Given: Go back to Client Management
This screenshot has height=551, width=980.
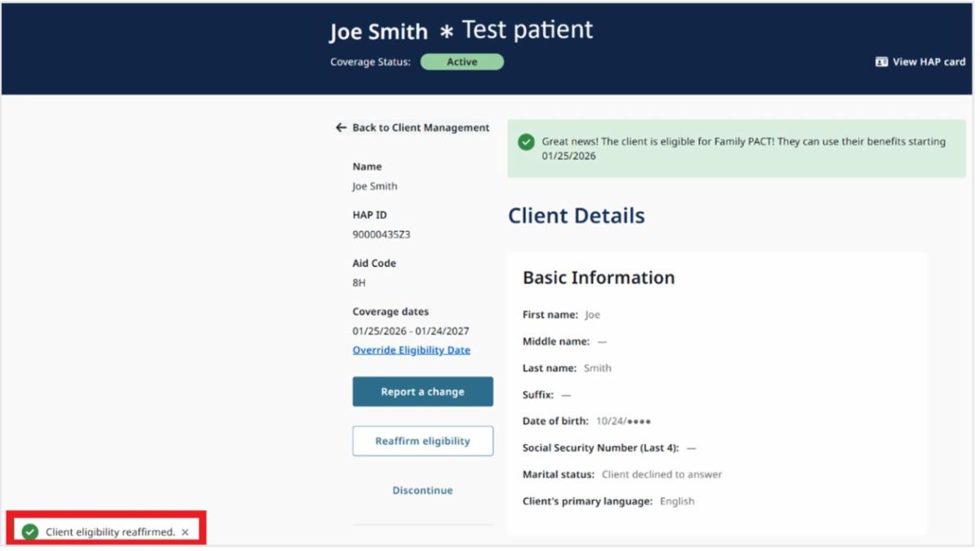Looking at the screenshot, I should (421, 128).
